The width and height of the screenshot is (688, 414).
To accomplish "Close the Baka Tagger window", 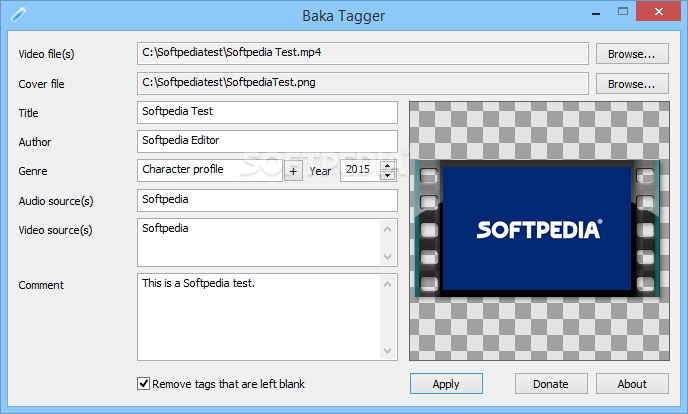I will point(659,12).
